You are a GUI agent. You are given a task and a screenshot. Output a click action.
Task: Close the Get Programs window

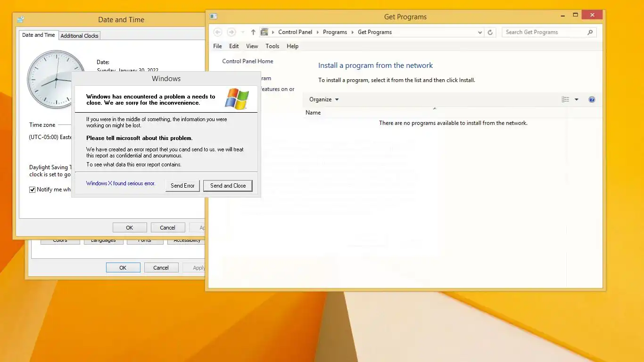tap(592, 15)
